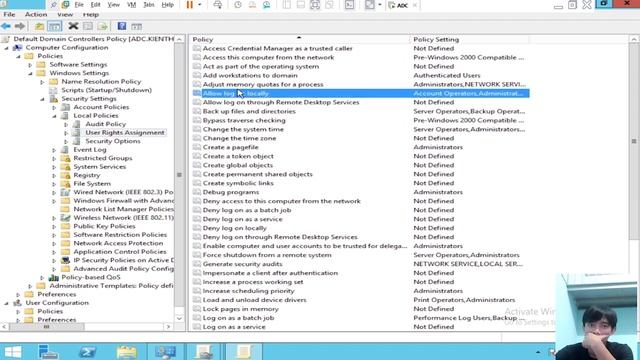
Task: Expand the Software Settings node arrow
Action: (30, 65)
